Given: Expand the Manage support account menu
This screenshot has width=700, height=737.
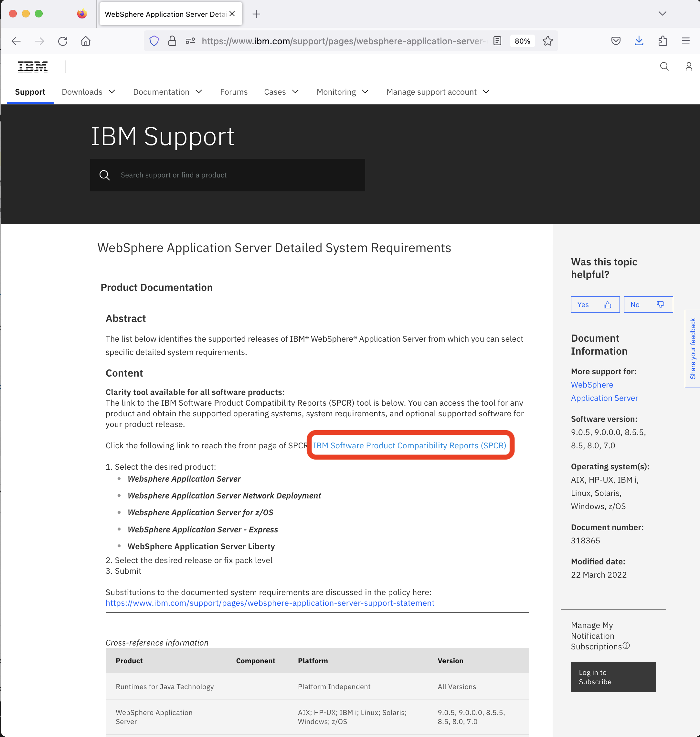Looking at the screenshot, I should [x=437, y=92].
